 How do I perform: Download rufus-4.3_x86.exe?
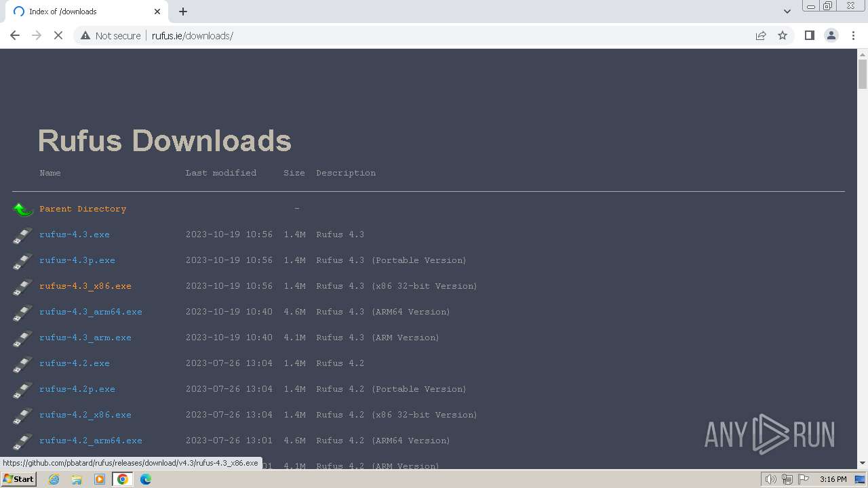pyautogui.click(x=85, y=286)
